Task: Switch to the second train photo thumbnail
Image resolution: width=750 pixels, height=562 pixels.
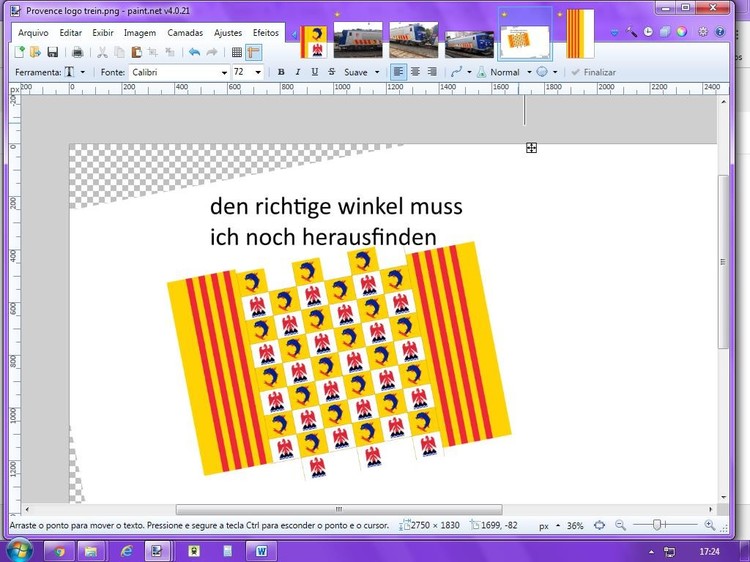Action: pos(414,40)
